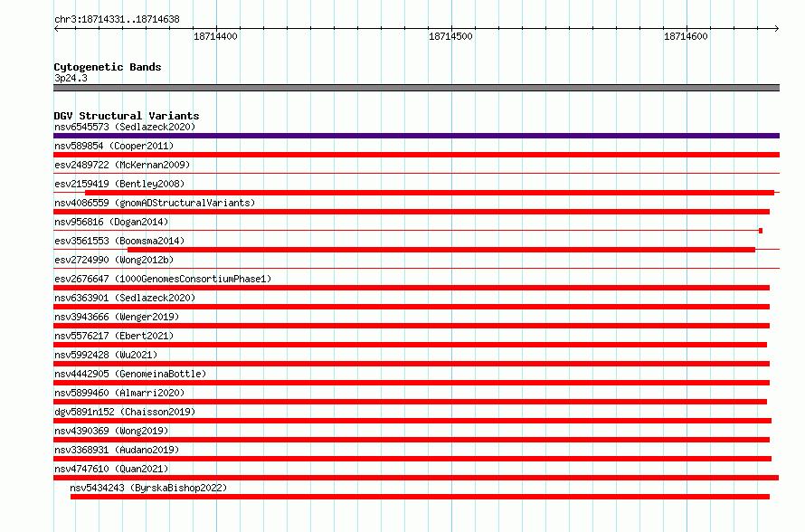The height and width of the screenshot is (532, 805).
Task: Select the red bar of nsv4747610 Quan2021
Action: click(416, 478)
